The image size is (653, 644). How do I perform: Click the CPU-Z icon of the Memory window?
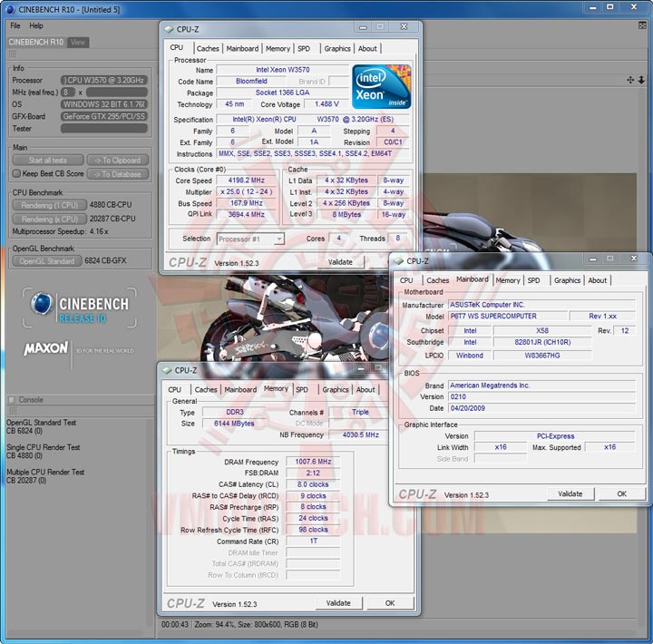click(167, 370)
